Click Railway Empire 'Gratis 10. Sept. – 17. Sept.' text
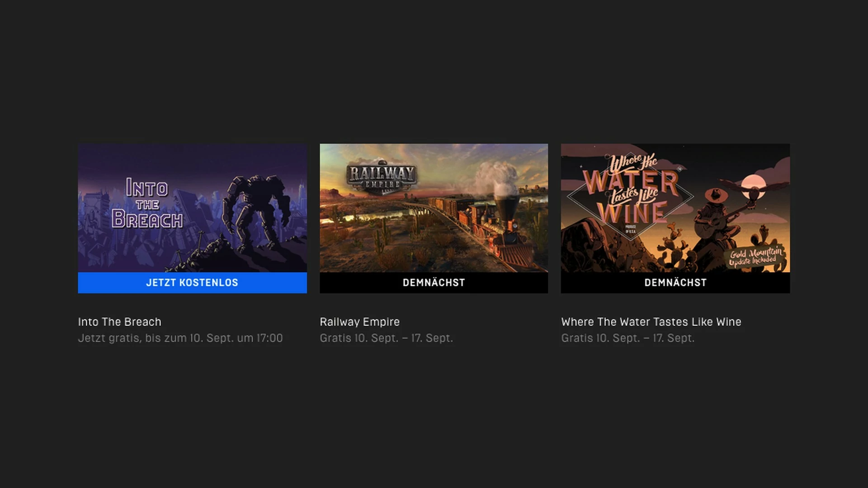The image size is (868, 488). (386, 338)
